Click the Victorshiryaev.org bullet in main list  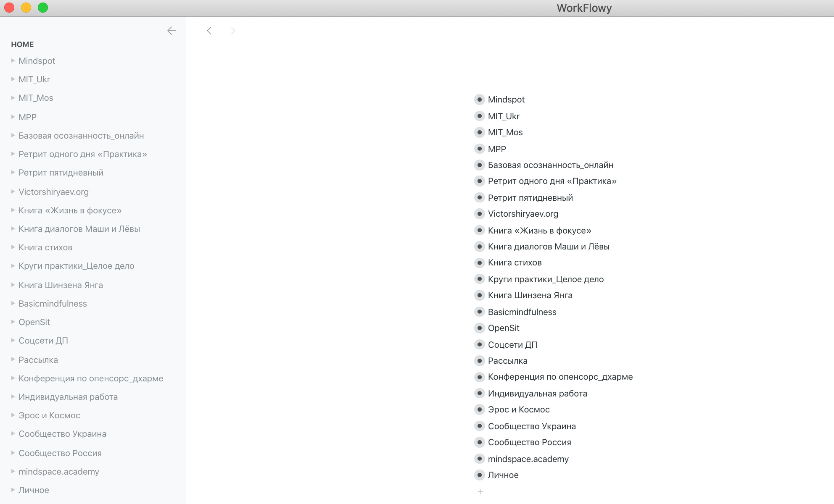coord(479,214)
